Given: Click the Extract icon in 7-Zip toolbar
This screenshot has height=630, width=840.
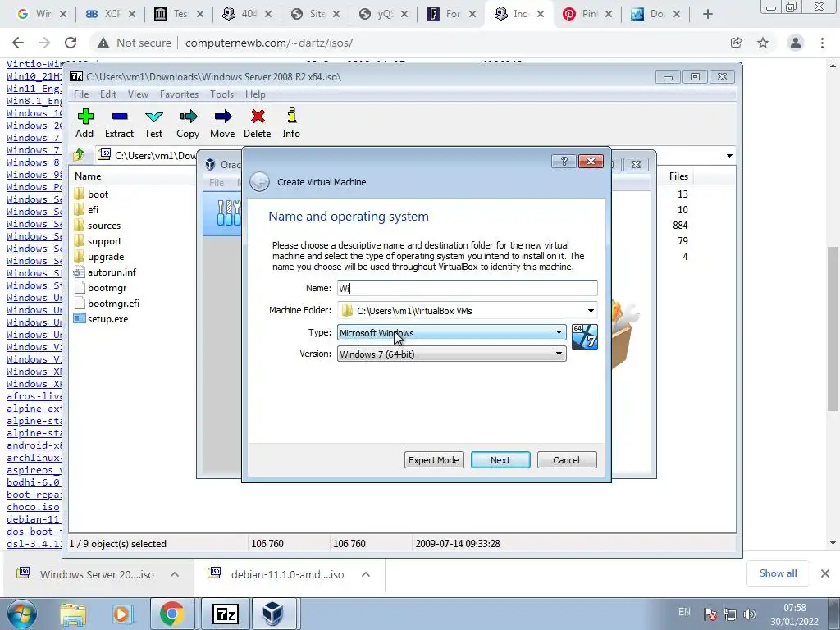Looking at the screenshot, I should pos(120,116).
